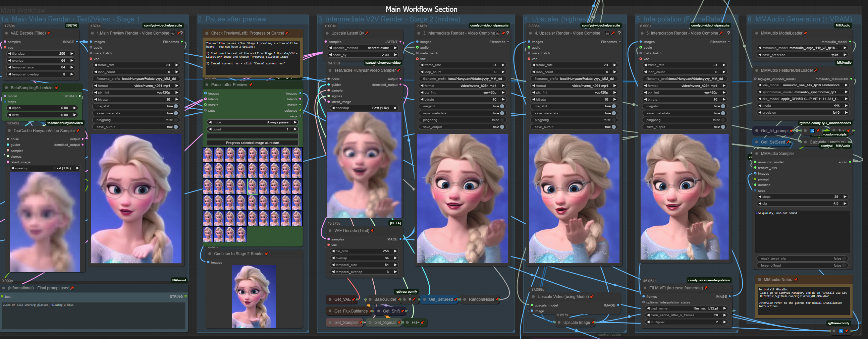Click the film camera icon on Intermediate Render node

click(497, 33)
